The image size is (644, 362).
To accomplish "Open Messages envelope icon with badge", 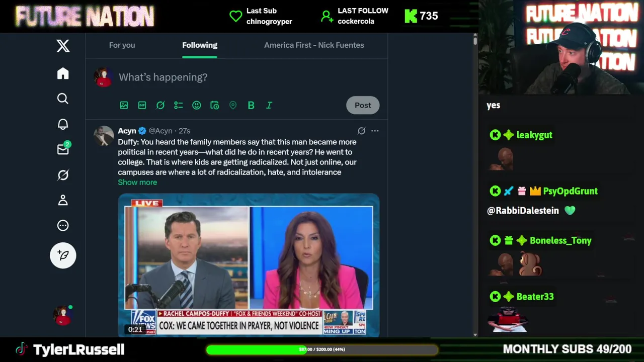I will pyautogui.click(x=63, y=149).
